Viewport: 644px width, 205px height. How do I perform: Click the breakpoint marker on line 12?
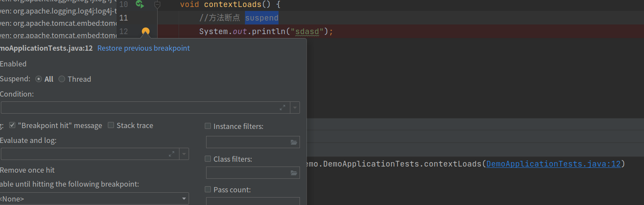(146, 31)
